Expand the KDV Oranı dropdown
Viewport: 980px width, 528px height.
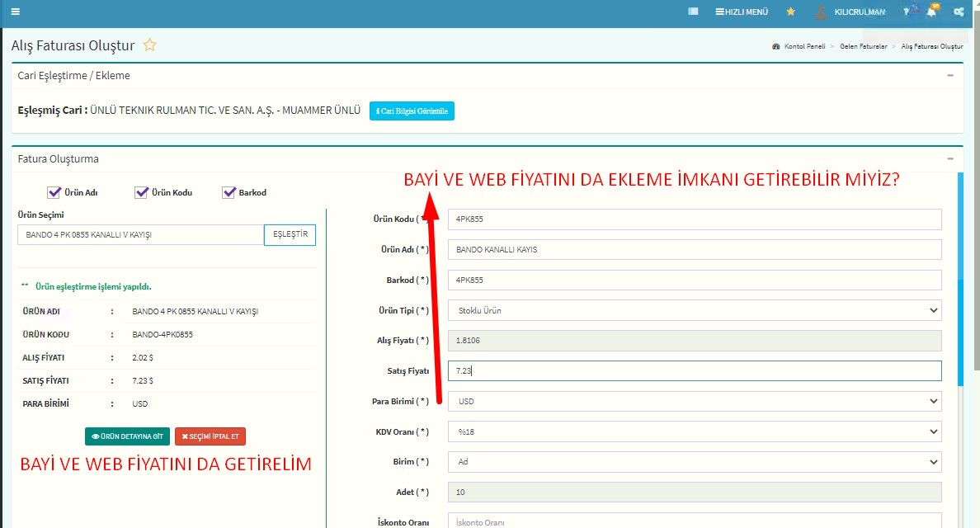pyautogui.click(x=694, y=431)
